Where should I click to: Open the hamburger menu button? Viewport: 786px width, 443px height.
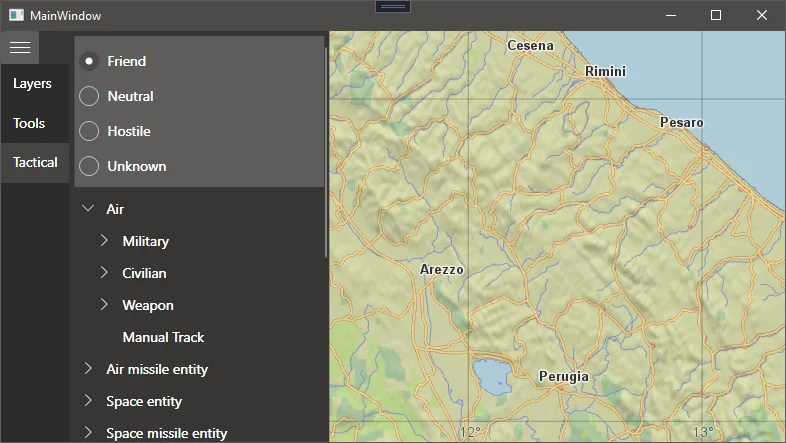pos(20,47)
